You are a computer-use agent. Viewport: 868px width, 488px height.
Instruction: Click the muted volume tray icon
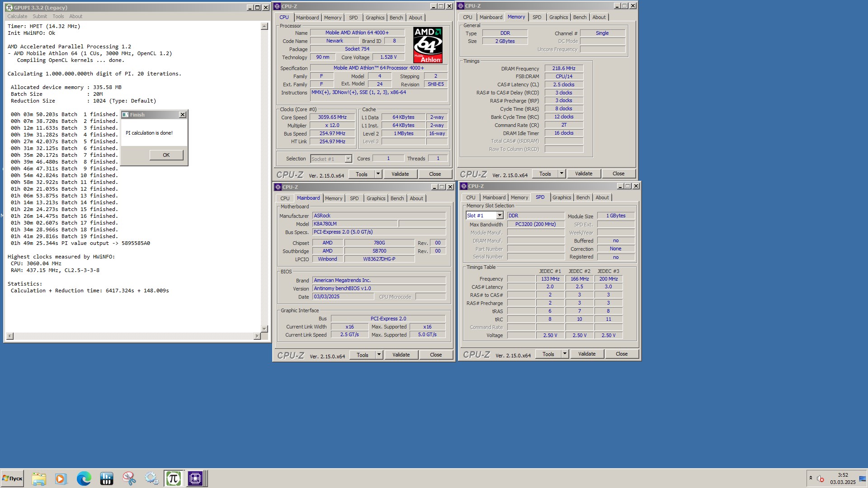[x=821, y=479]
